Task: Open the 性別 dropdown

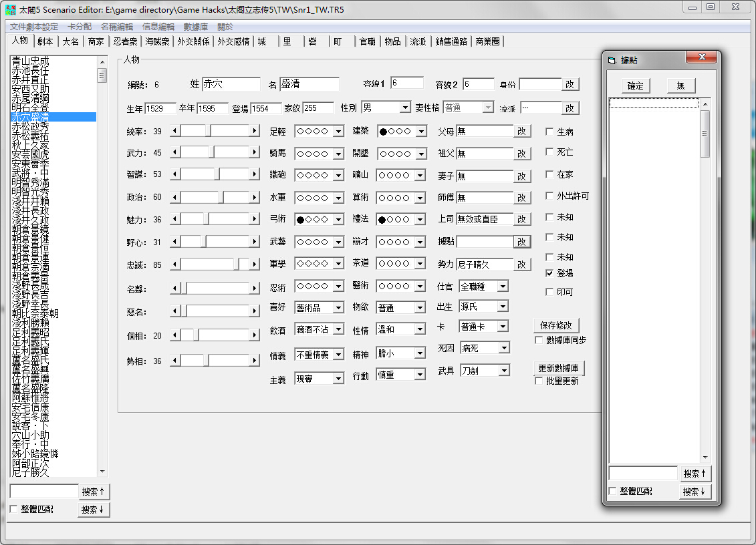Action: point(405,108)
